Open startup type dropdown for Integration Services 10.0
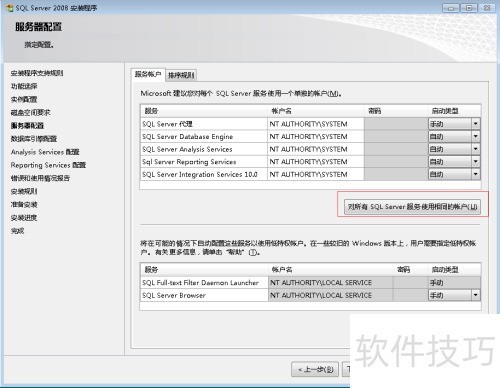The height and width of the screenshot is (388, 500). (x=475, y=174)
